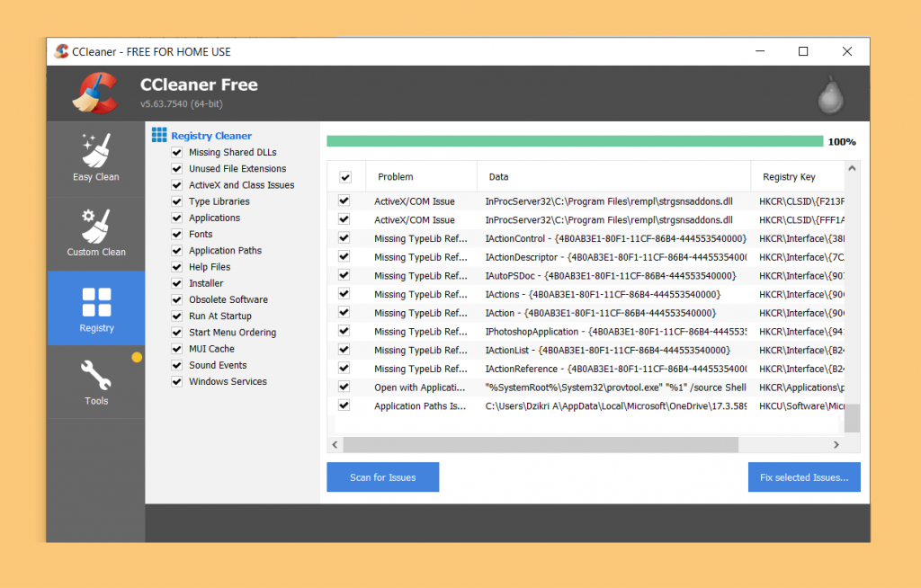The height and width of the screenshot is (588, 921).
Task: Click the pear icon in header
Action: coord(830,94)
